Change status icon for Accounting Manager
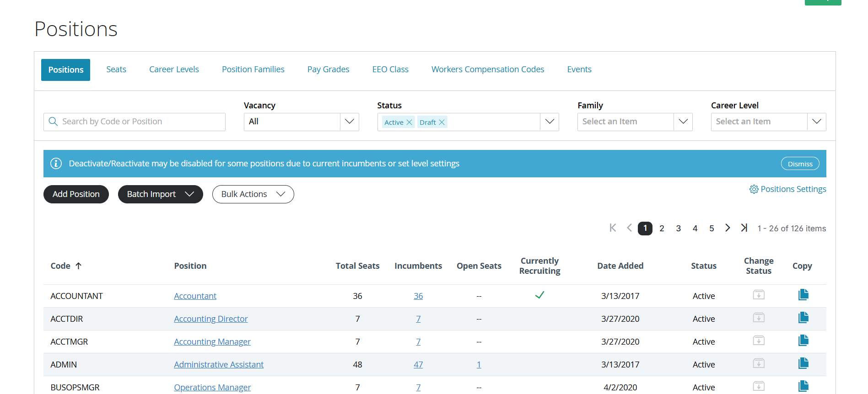868x394 pixels. click(x=759, y=341)
